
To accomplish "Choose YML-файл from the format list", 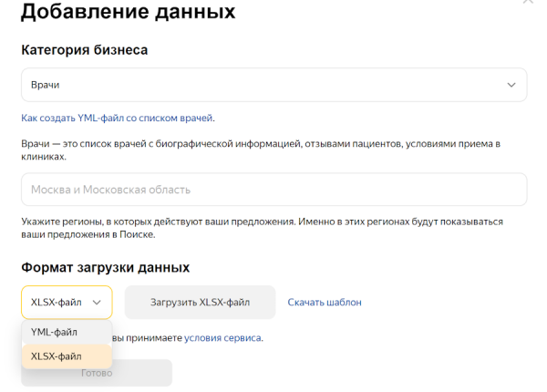I will [55, 333].
